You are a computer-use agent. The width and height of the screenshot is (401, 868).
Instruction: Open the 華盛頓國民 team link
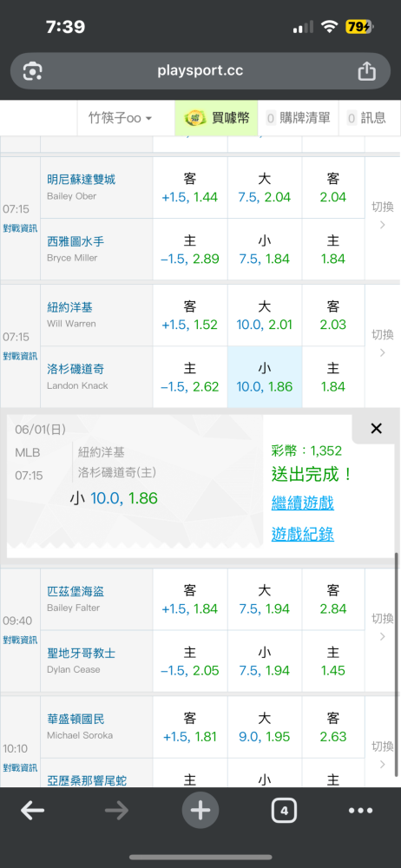point(76,719)
